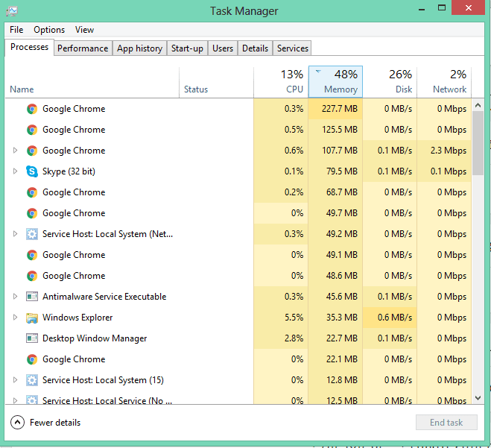Click the Chrome icon of the 227.7 MB process
Image resolution: width=491 pixels, height=448 pixels.
[32, 109]
